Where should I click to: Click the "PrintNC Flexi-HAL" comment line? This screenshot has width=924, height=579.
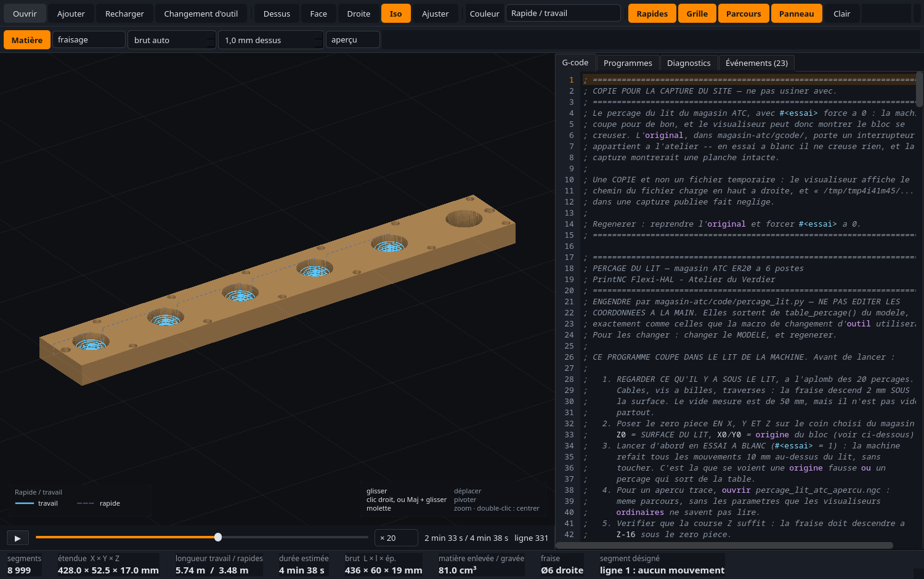point(679,280)
